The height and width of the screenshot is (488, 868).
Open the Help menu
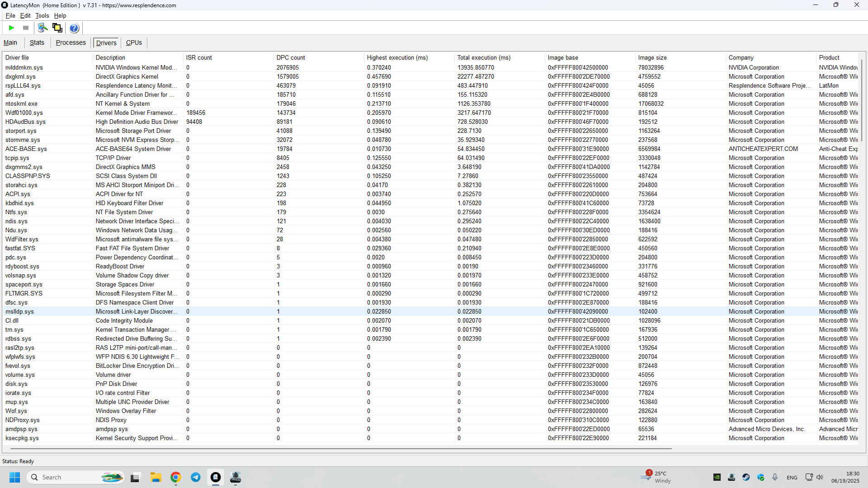point(60,15)
